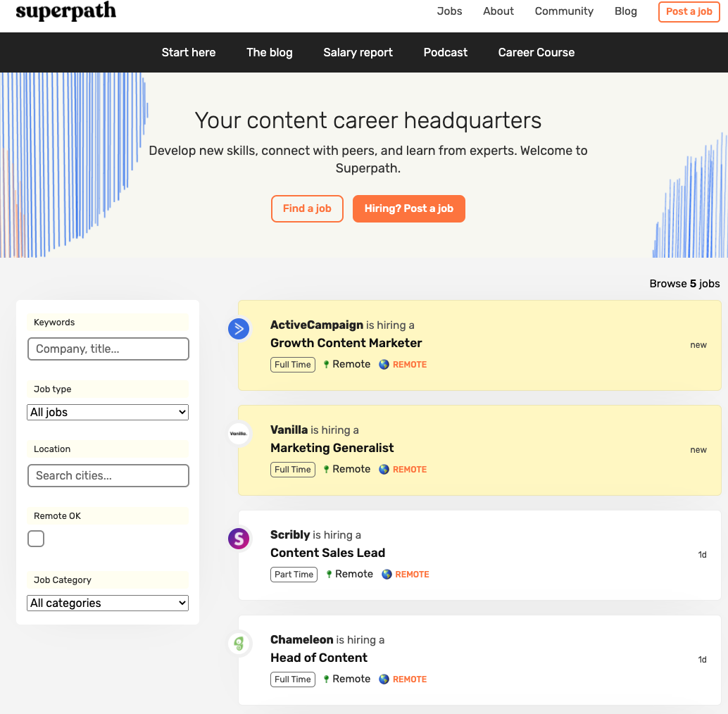
Task: Click the Remote OK filter label
Action: pos(57,515)
